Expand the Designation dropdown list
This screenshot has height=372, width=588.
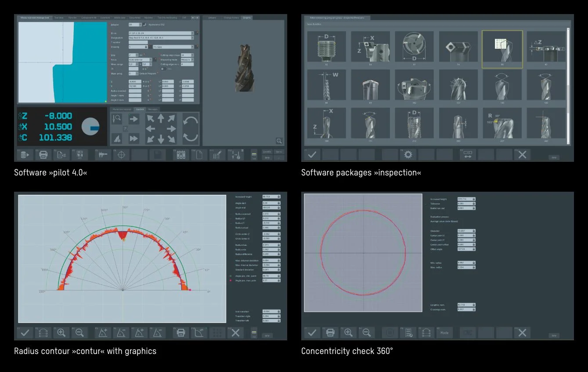pyautogui.click(x=192, y=38)
